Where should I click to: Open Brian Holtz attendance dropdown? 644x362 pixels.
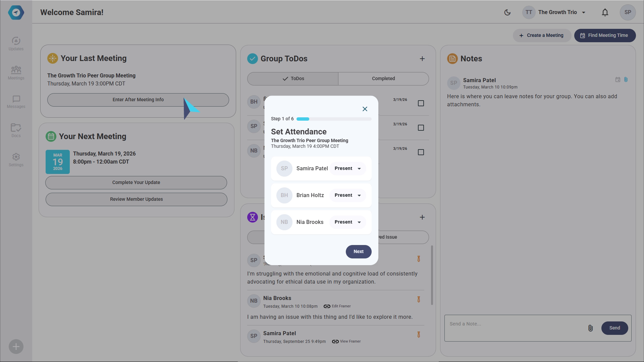347,195
